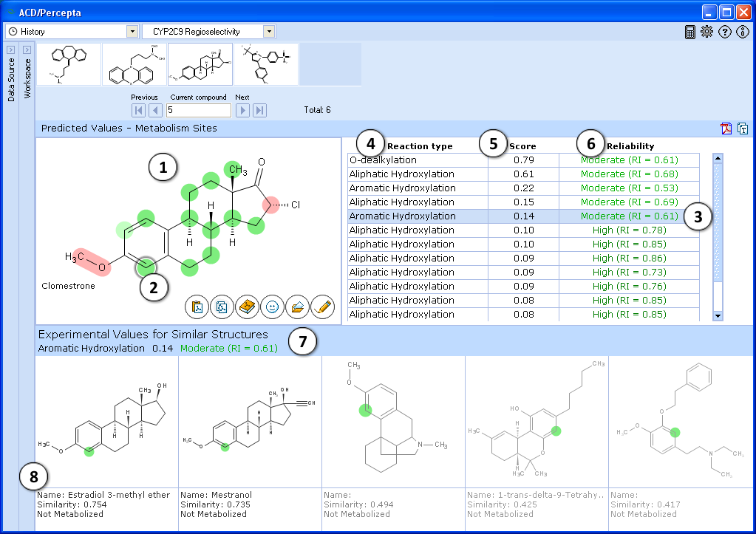Export predicted values to PDF
The width and height of the screenshot is (756, 534).
tap(726, 129)
